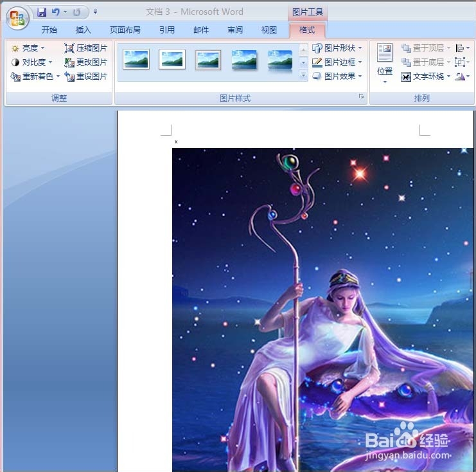
Task: Open the 文字环绕 text wrapping dropdown
Action: point(426,77)
